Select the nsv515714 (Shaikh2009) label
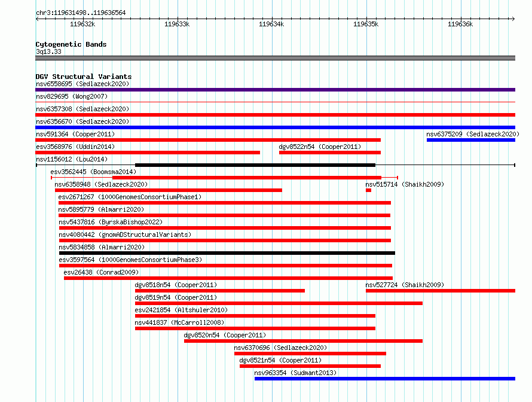532x402 pixels. pos(405,184)
